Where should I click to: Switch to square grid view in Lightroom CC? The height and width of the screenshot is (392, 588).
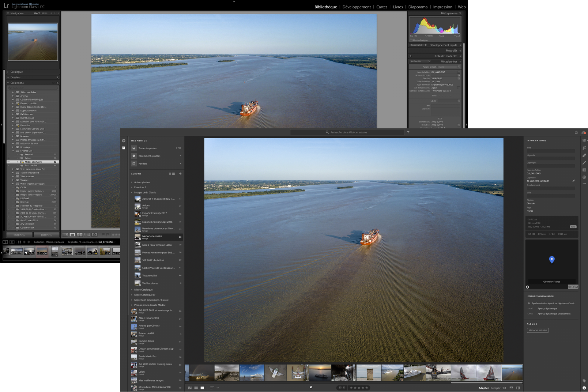[x=196, y=388]
